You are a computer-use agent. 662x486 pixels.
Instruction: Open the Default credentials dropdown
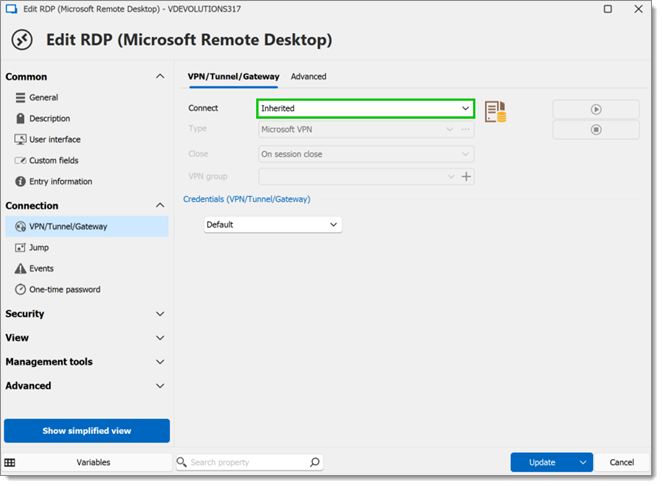[273, 225]
